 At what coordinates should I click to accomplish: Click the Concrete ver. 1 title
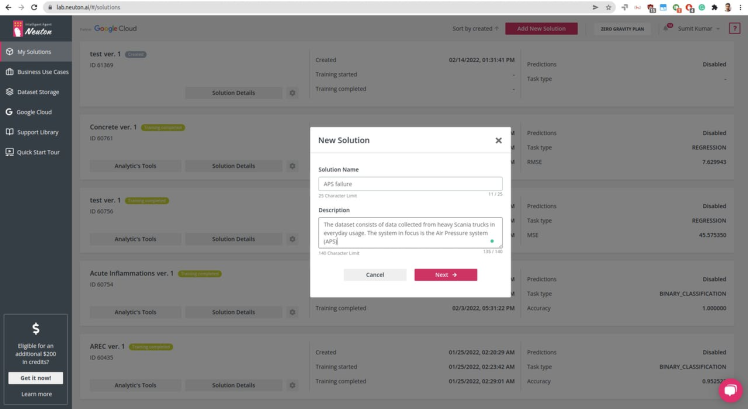tap(113, 127)
